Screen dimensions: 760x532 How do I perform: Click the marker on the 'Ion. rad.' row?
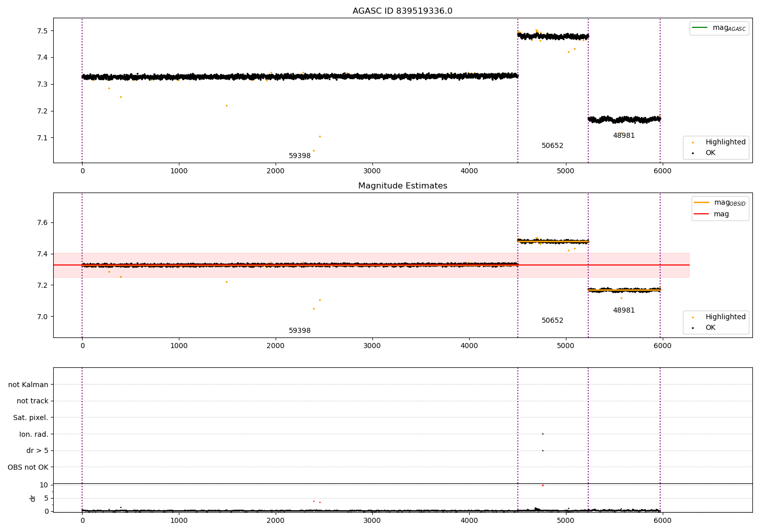click(x=543, y=434)
